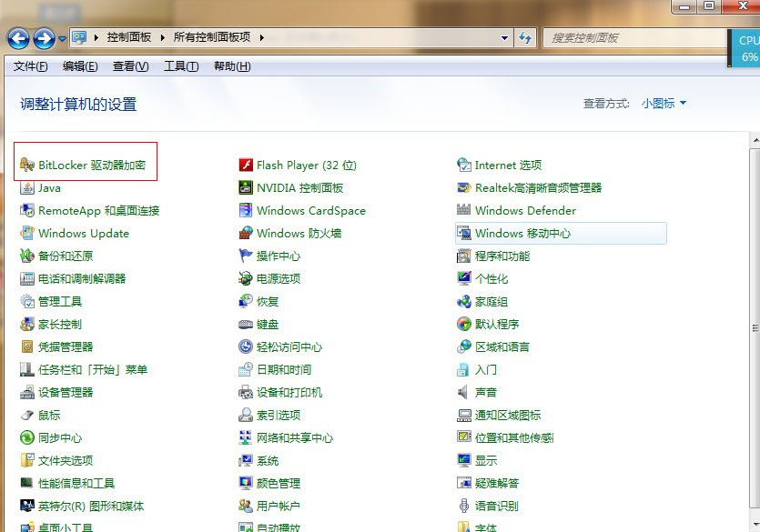
Task: Open 键盘 settings icon
Action: 246,325
